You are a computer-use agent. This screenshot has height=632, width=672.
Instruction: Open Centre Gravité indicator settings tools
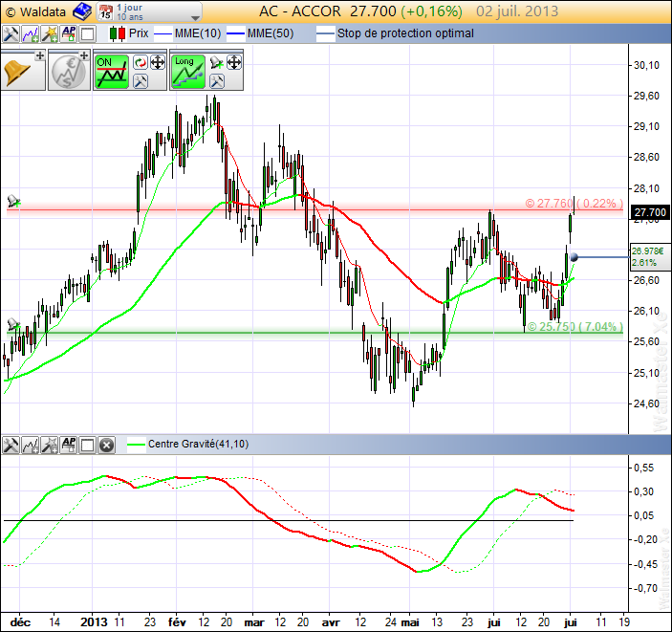point(11,445)
